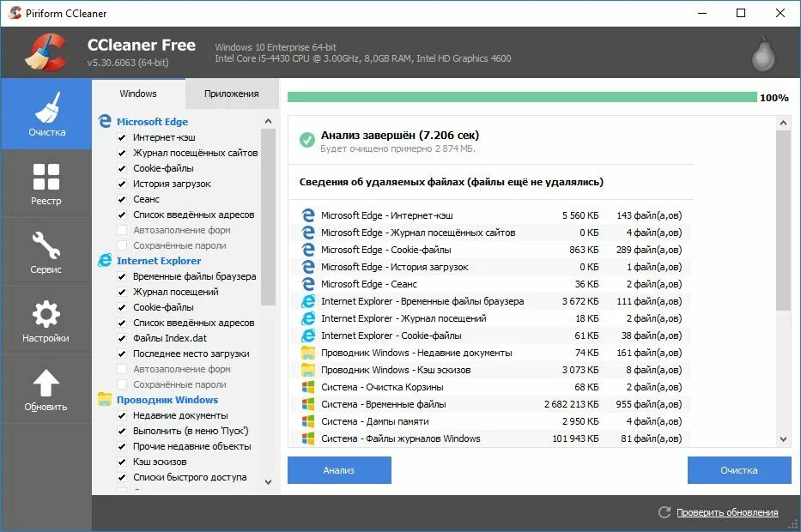Screen dimensions: 801x532
Task: Click the Windows icon of the Файлы журналов Windows result
Action: [308, 438]
